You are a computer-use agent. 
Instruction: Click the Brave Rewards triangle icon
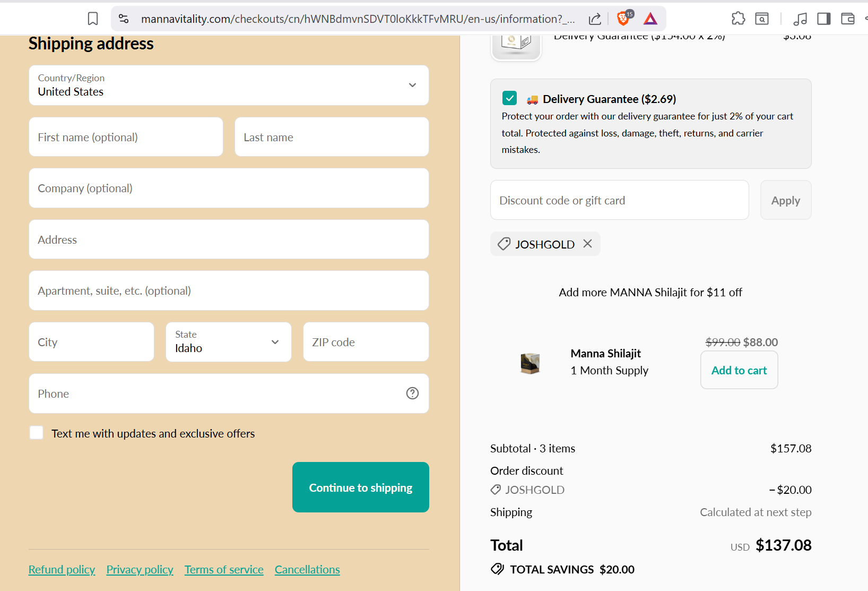point(650,19)
